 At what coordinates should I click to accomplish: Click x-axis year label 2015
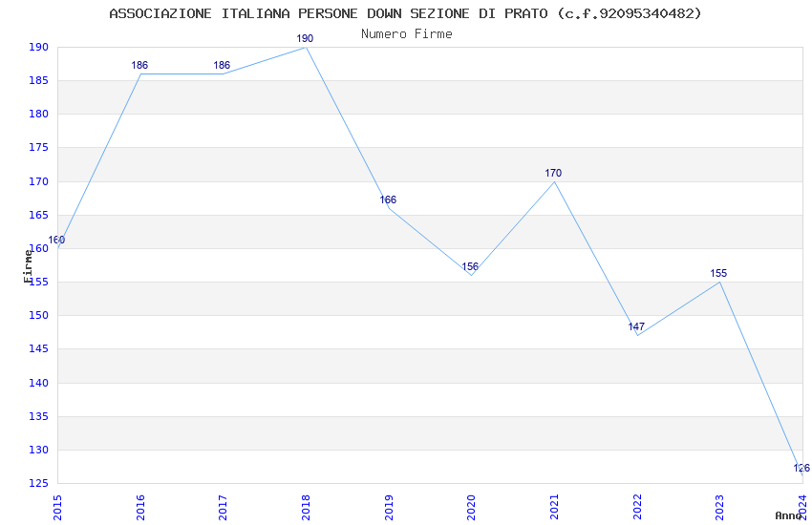pos(57,508)
